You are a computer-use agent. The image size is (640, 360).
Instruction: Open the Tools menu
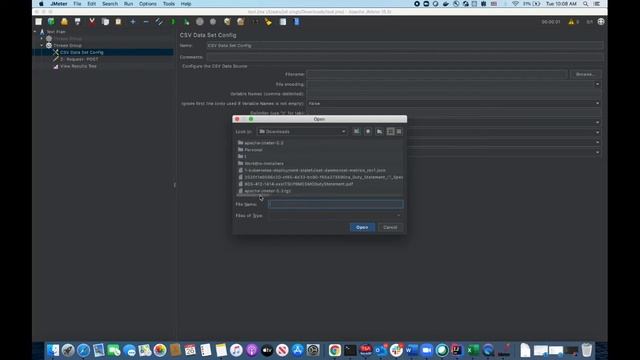point(169,4)
